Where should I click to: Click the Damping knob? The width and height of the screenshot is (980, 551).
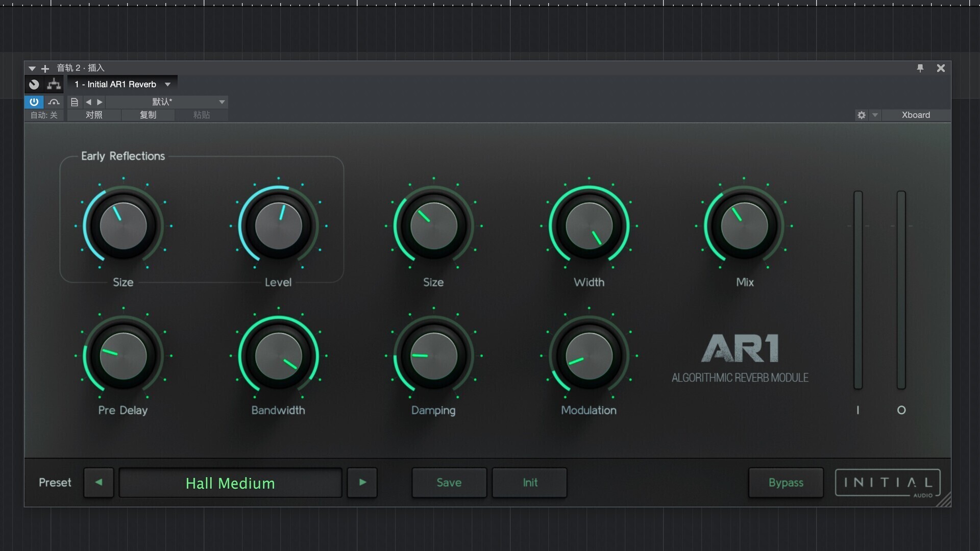[434, 356]
